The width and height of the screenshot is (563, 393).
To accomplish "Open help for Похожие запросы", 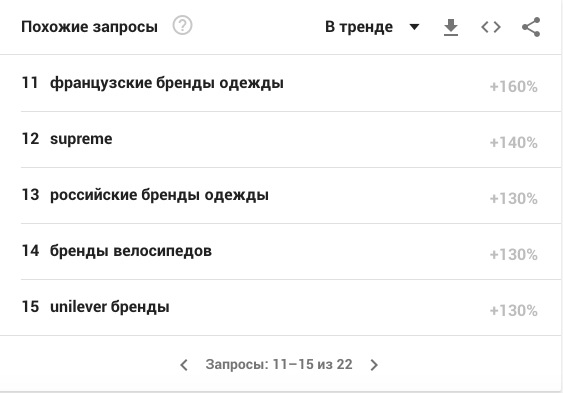I will click(182, 26).
